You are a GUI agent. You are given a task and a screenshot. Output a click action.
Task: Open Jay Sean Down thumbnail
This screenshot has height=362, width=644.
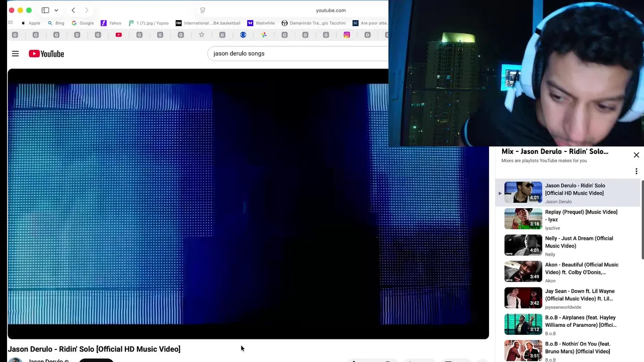click(523, 298)
